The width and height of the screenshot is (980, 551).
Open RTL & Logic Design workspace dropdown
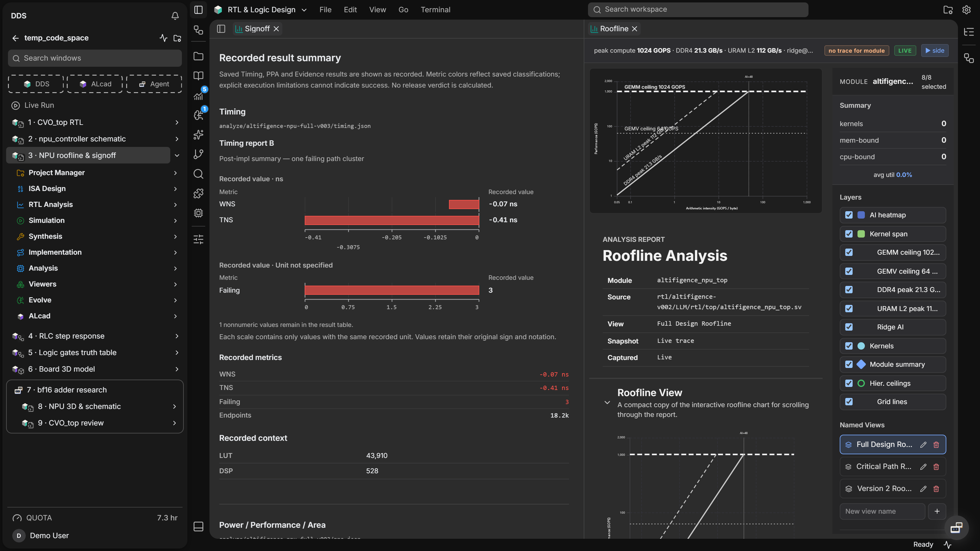(x=260, y=10)
